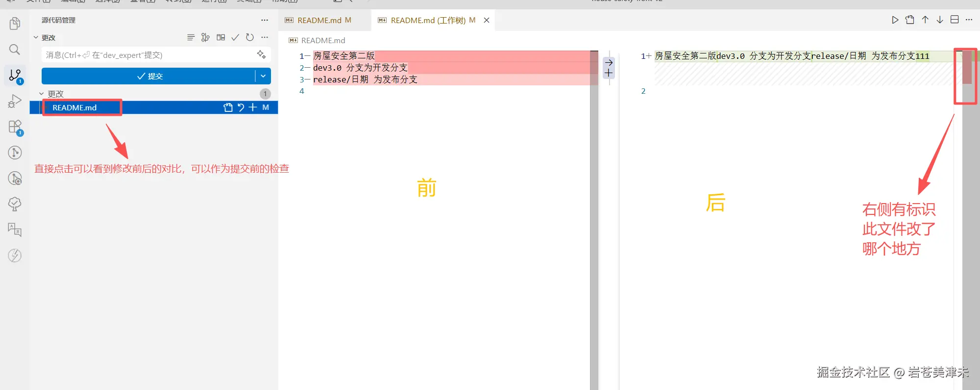
Task: Click deleted line release/日期 为发布分支
Action: (365, 79)
